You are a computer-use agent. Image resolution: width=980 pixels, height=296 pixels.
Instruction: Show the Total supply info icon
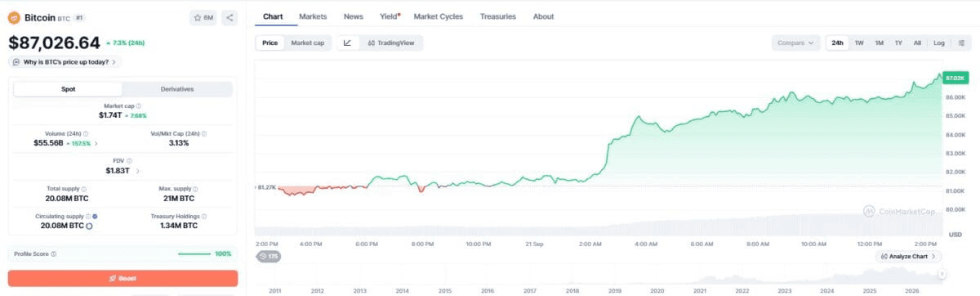[x=84, y=189]
